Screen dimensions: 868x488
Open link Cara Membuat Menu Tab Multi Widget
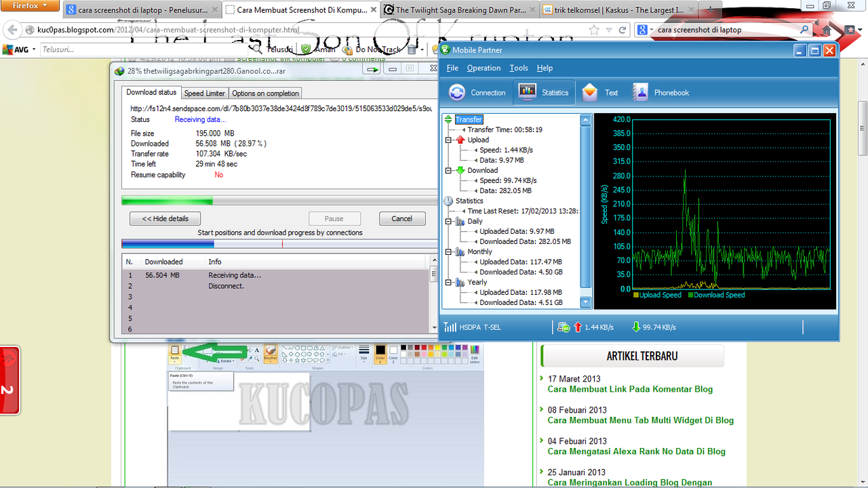(640, 420)
